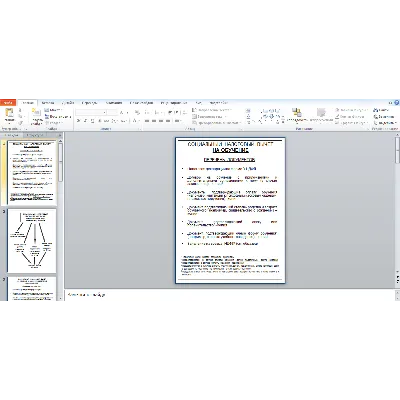Click in the slide notes area
The image size is (400, 400).
229,295
